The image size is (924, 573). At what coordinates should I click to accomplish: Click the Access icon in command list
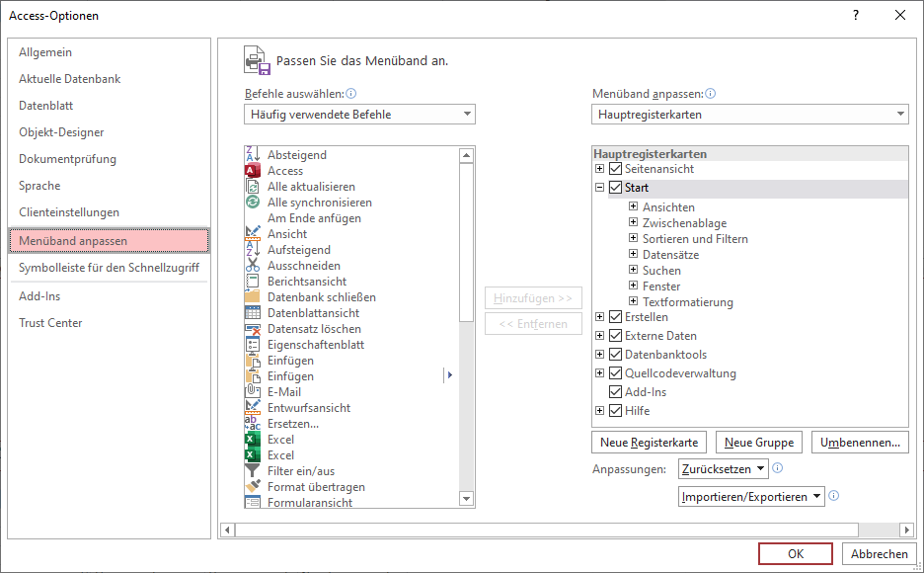click(x=252, y=171)
